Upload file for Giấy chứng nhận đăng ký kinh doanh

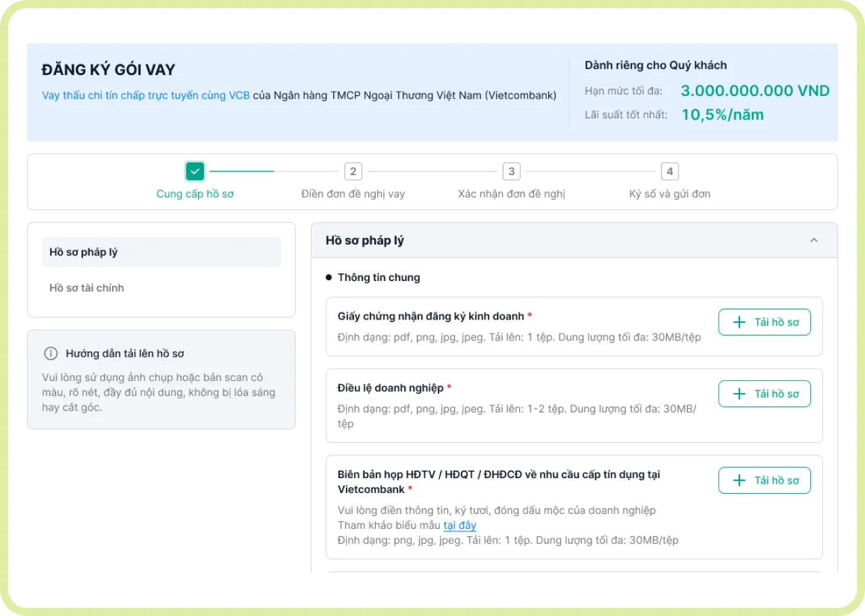764,322
